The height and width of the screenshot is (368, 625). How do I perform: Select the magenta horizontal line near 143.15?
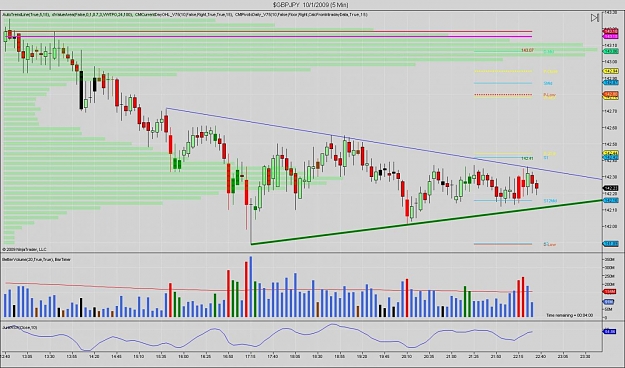[x=268, y=37]
